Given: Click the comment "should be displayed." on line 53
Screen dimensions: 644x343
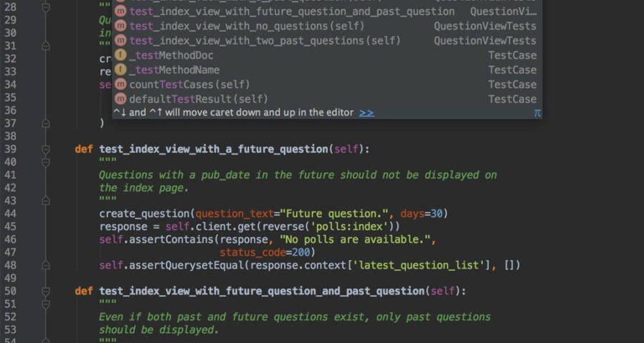Looking at the screenshot, I should (x=159, y=330).
